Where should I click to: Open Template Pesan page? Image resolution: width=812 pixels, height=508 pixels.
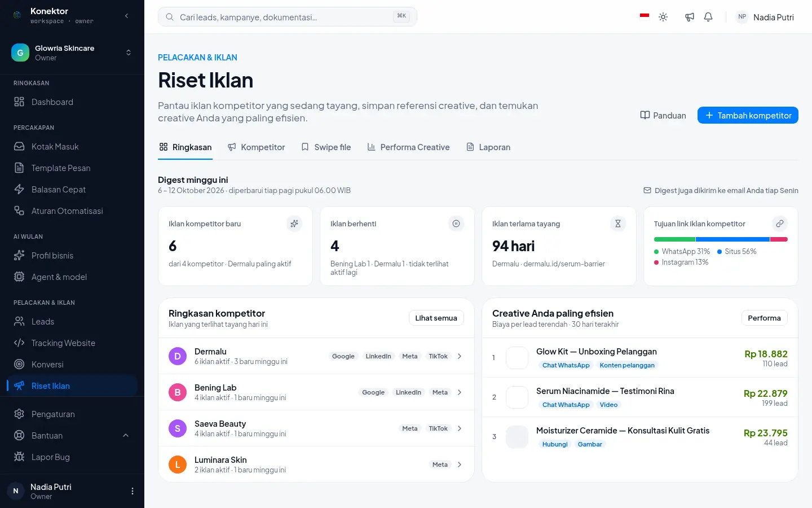(72, 168)
